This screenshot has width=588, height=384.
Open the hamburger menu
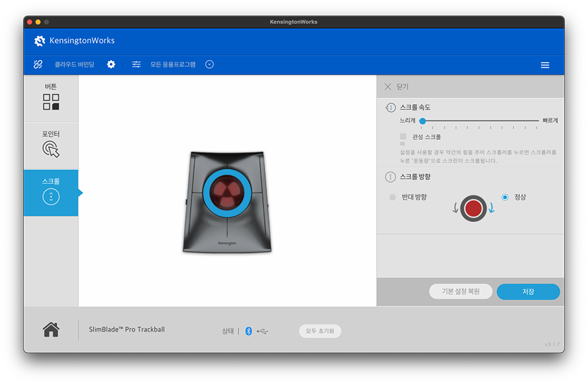pos(545,65)
